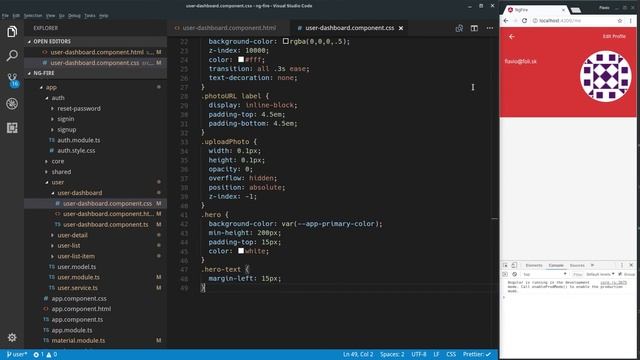Reload the page in Chrome
Image resolution: width=640 pixels, height=360 pixels.
(x=524, y=20)
